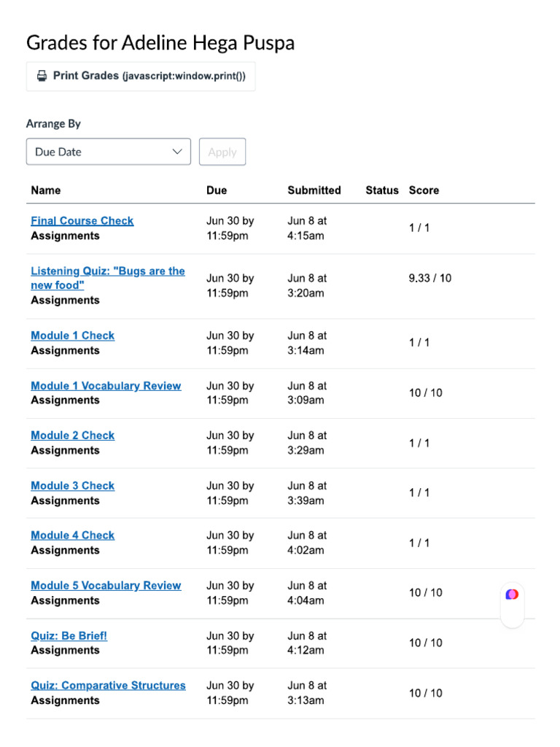This screenshot has height=747, width=560.
Task: Select the Module 4 Check link
Action: click(72, 535)
